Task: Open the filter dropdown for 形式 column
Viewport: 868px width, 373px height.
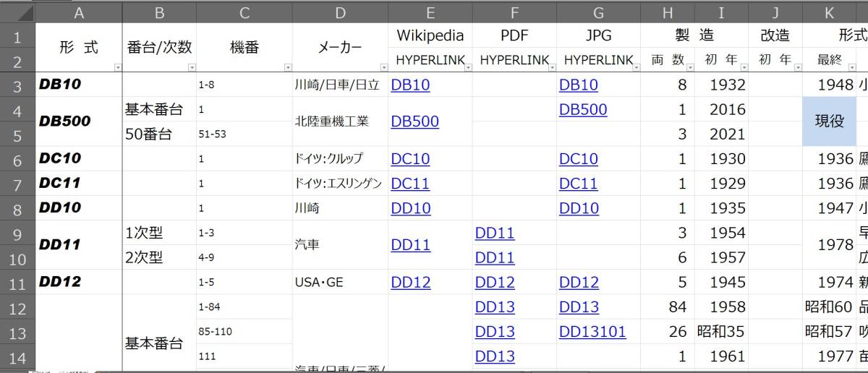Action: click(x=117, y=67)
